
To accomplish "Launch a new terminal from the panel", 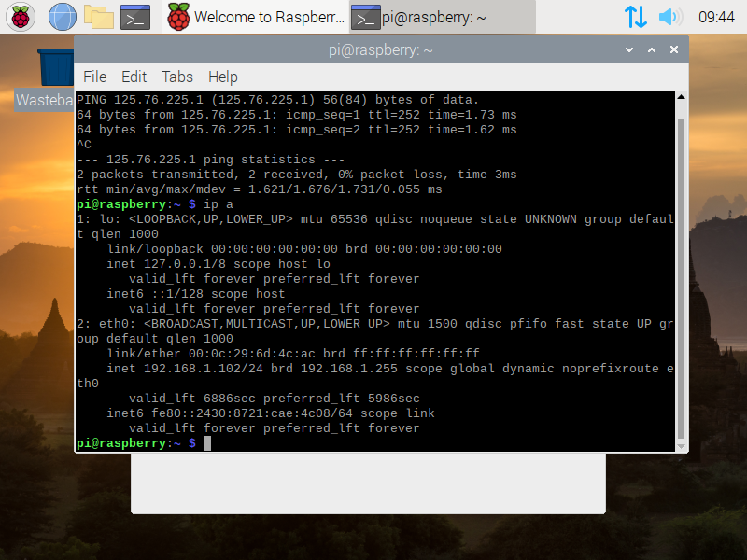I will pyautogui.click(x=135, y=16).
